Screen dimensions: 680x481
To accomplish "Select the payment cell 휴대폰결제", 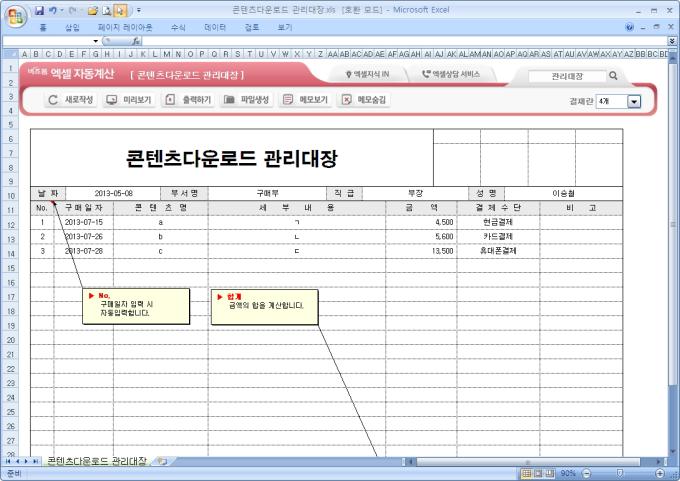I will (498, 251).
